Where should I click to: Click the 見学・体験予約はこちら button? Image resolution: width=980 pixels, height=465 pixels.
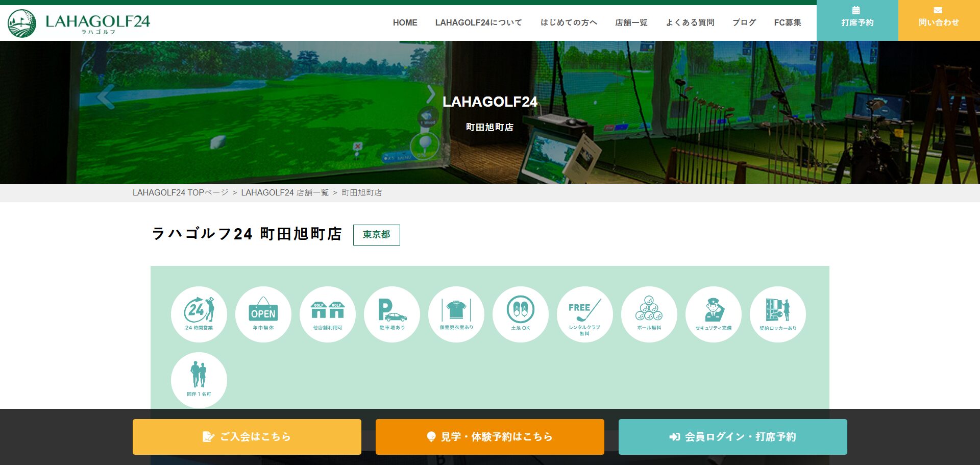coord(490,437)
